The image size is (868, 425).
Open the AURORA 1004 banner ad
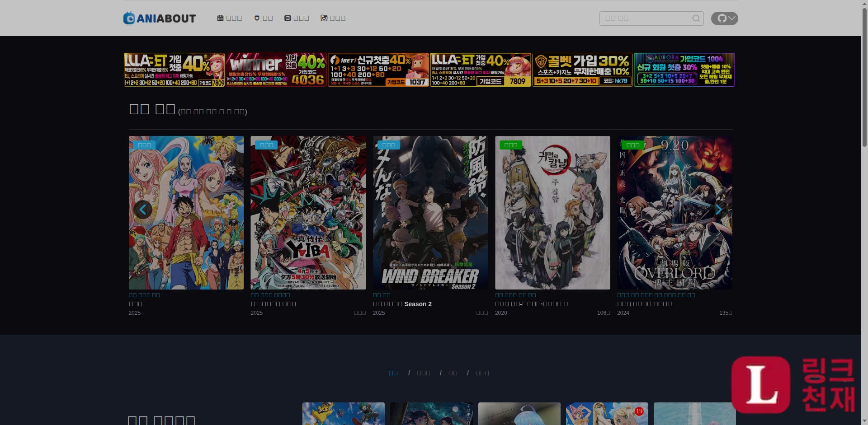pos(684,70)
